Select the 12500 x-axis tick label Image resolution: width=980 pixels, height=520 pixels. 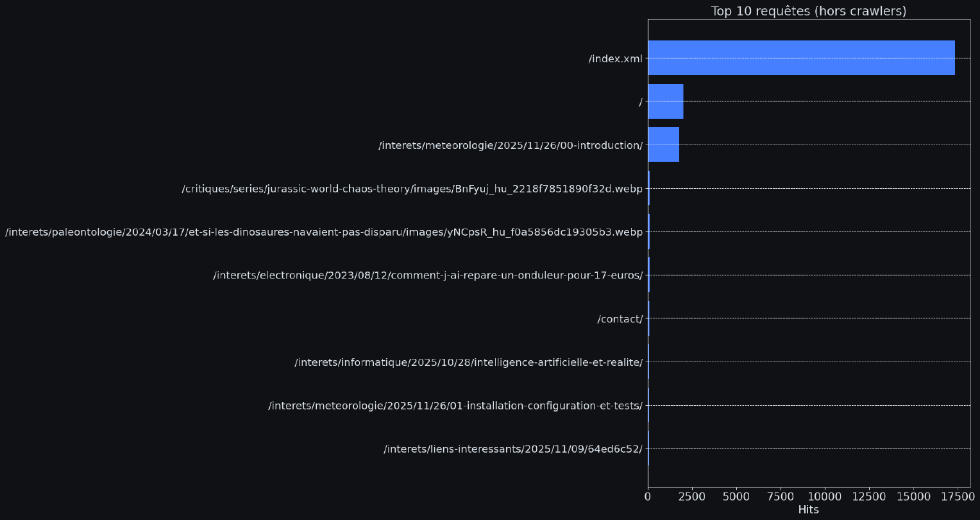869,496
